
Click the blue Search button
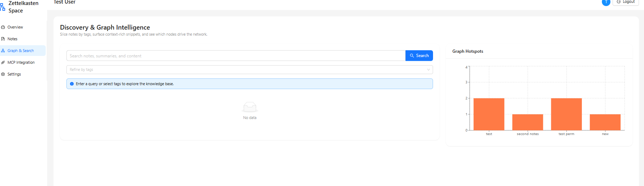pyautogui.click(x=419, y=56)
